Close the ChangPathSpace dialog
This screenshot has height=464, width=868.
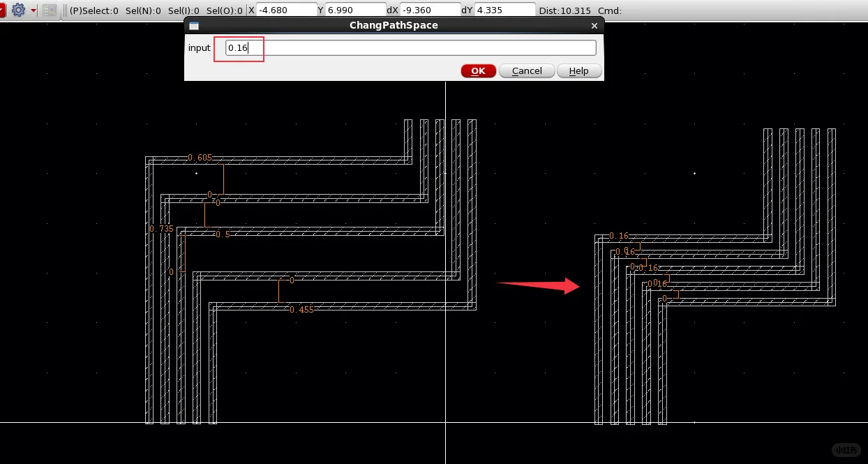pos(594,26)
